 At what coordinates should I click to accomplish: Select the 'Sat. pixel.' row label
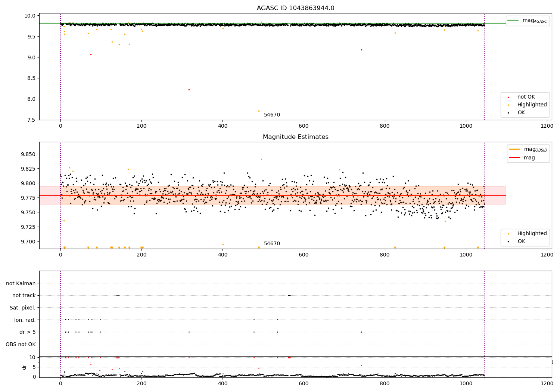(23, 308)
